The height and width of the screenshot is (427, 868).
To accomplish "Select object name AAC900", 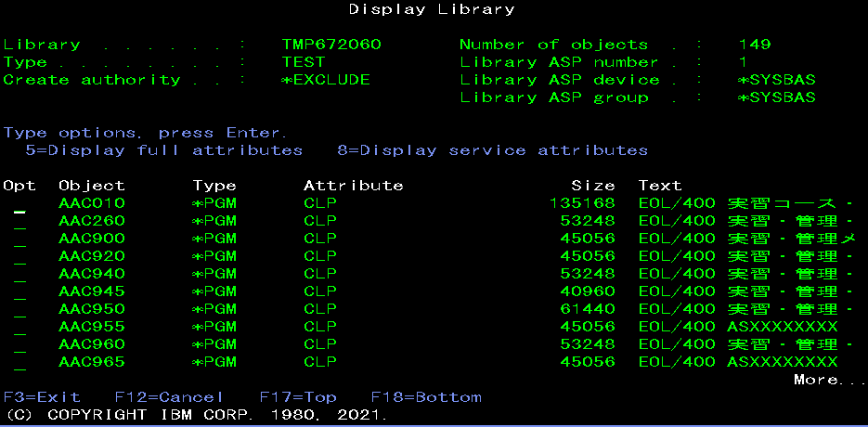I will click(92, 239).
